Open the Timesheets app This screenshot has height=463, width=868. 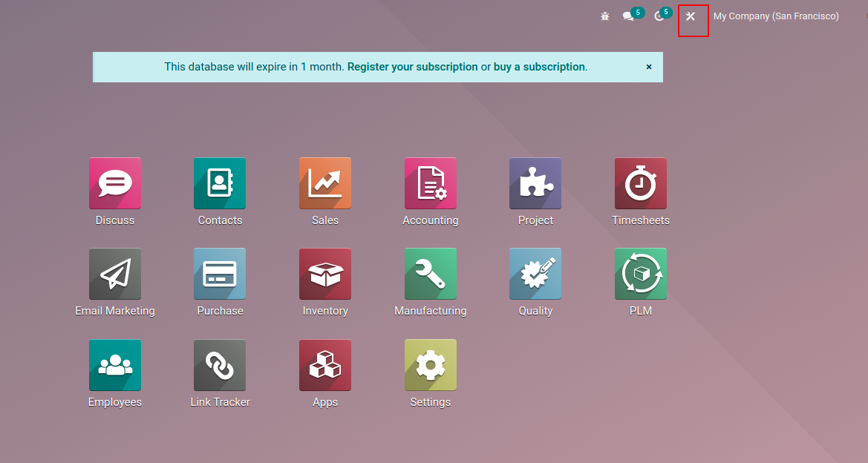click(x=641, y=183)
